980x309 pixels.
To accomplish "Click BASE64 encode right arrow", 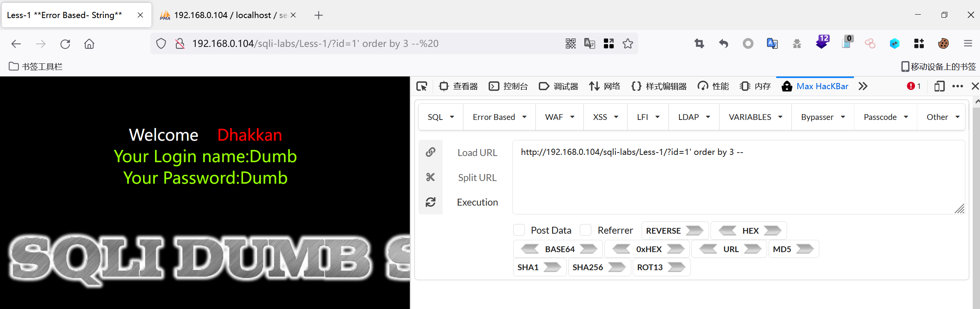I will 588,249.
